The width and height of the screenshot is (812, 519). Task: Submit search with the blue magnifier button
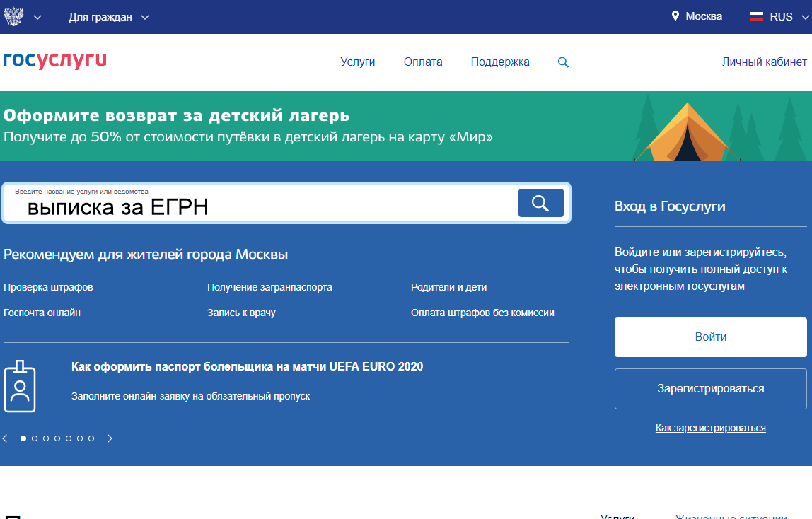pos(540,203)
